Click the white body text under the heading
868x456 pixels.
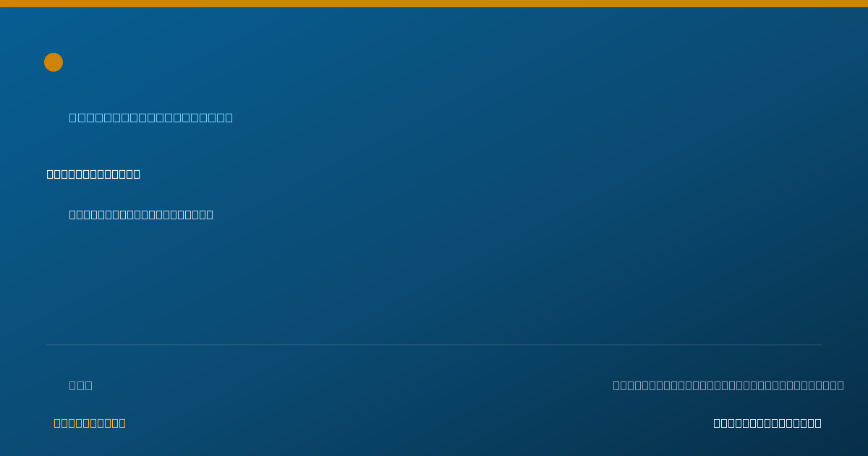141,214
